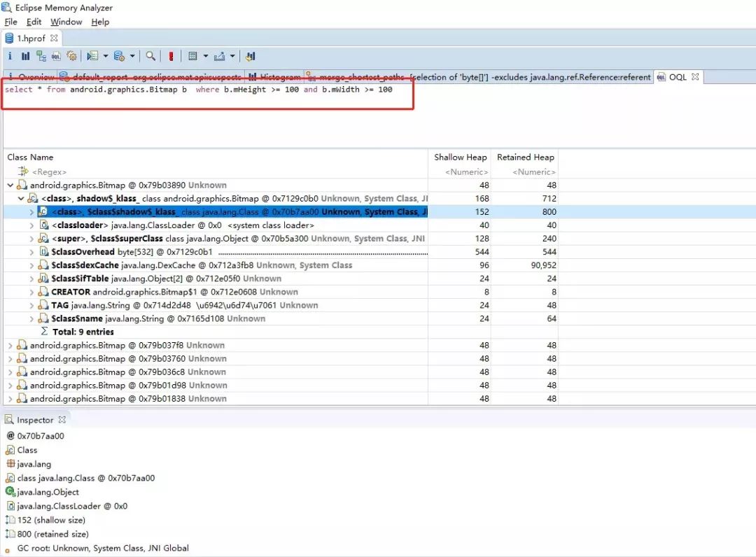Expand the TAG java.lang.String row
756x557 pixels.
click(x=31, y=305)
